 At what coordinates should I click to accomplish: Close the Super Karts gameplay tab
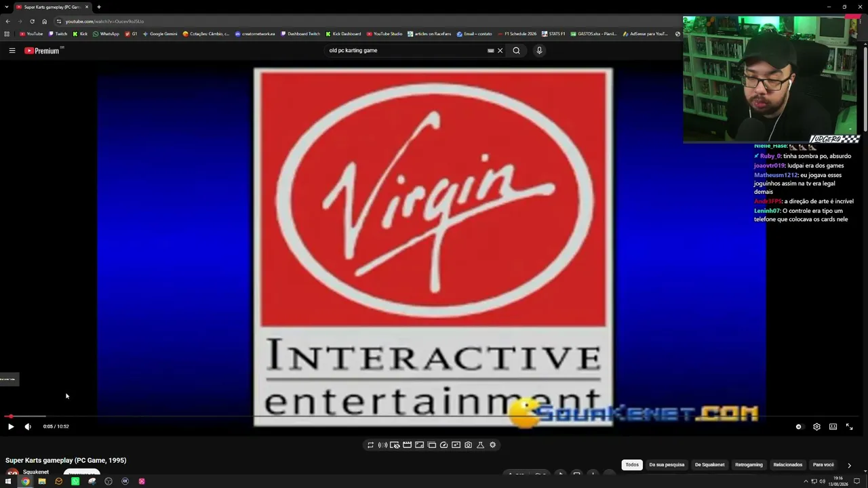coord(87,7)
